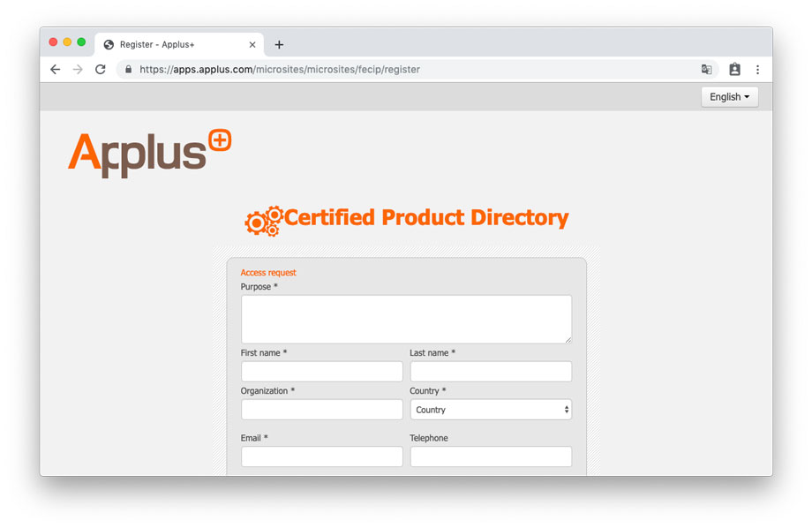Click the Purpose field label
The height and width of the screenshot is (528, 812).
259,287
